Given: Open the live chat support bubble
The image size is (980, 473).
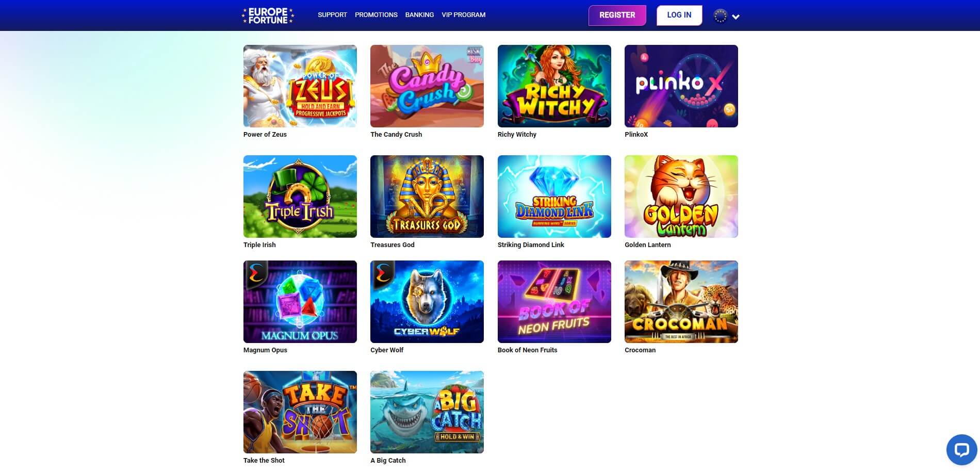Looking at the screenshot, I should point(961,450).
